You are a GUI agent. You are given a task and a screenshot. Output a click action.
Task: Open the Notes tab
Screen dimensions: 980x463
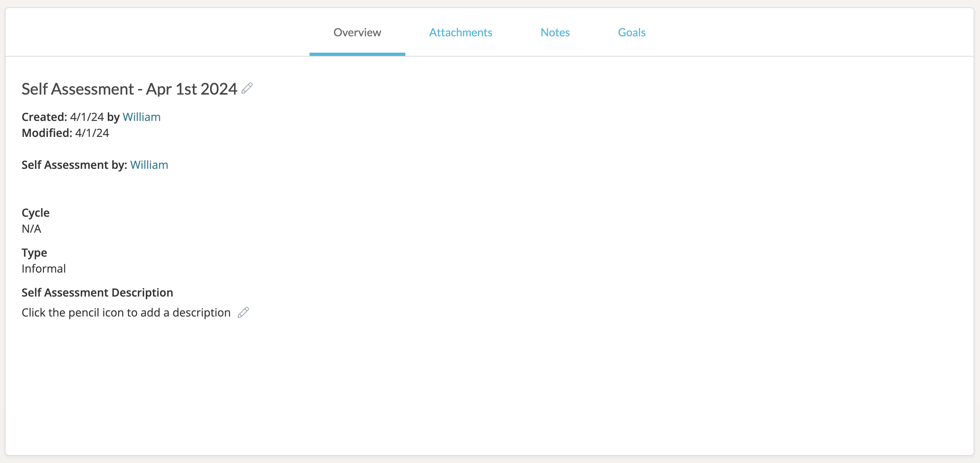tap(555, 32)
